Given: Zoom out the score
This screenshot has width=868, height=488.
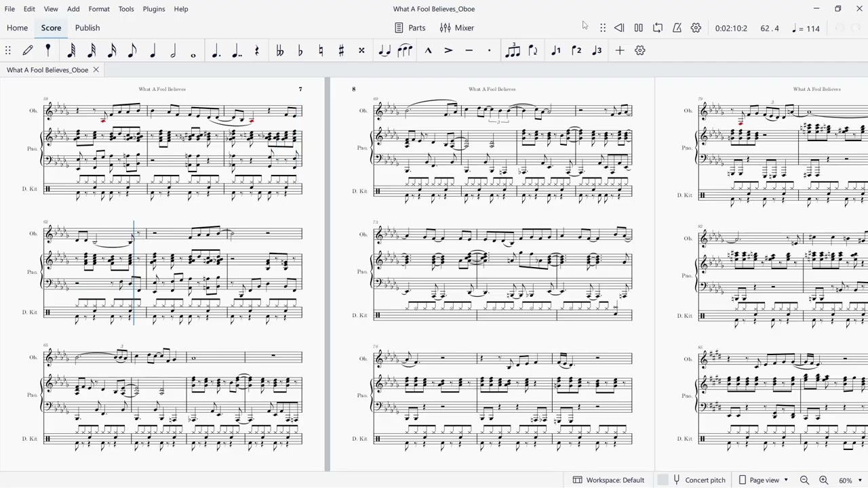Looking at the screenshot, I should (x=804, y=480).
